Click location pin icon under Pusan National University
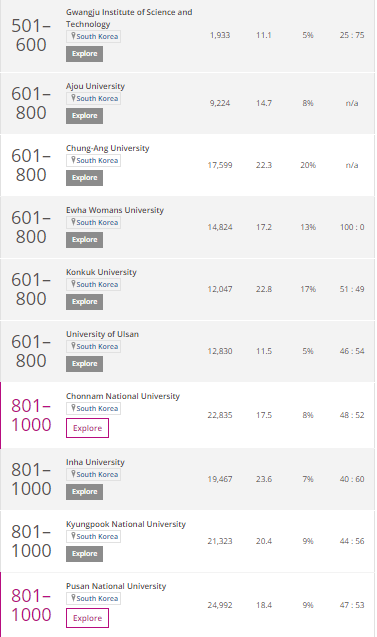The height and width of the screenshot is (637, 377). coord(73,598)
